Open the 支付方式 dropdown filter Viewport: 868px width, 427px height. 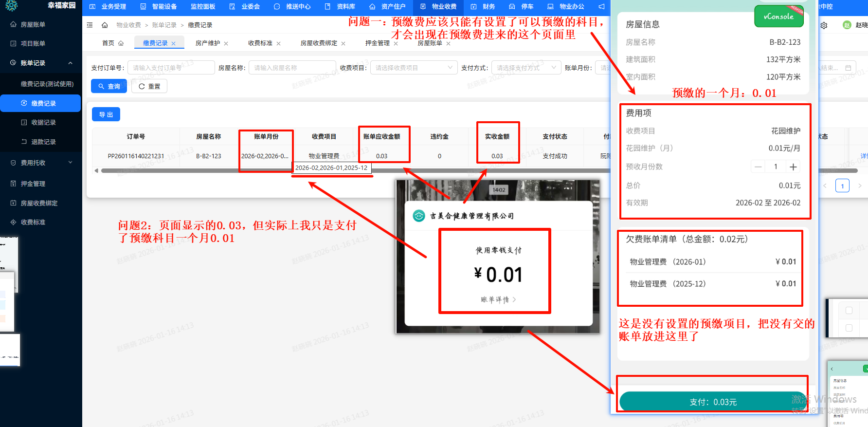[x=526, y=68]
